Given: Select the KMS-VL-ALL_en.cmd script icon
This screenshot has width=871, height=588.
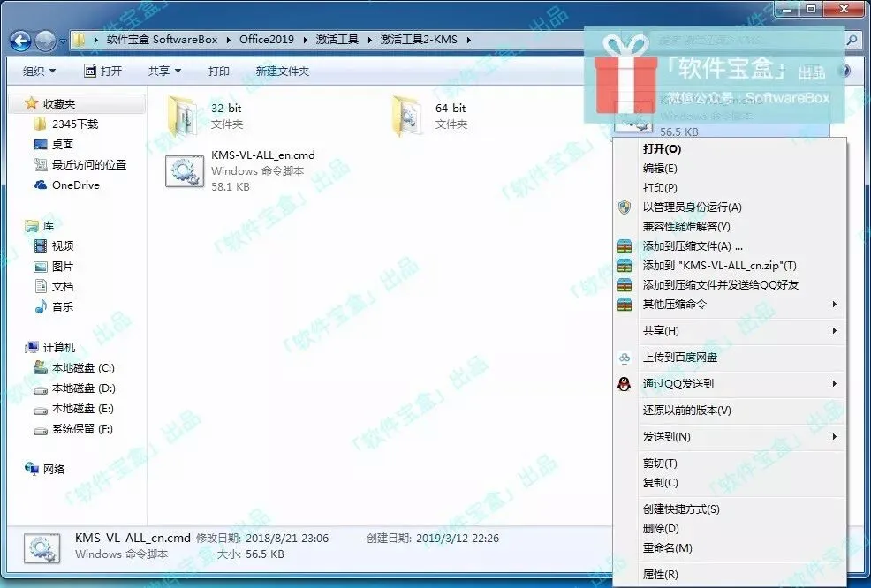Looking at the screenshot, I should (x=185, y=171).
